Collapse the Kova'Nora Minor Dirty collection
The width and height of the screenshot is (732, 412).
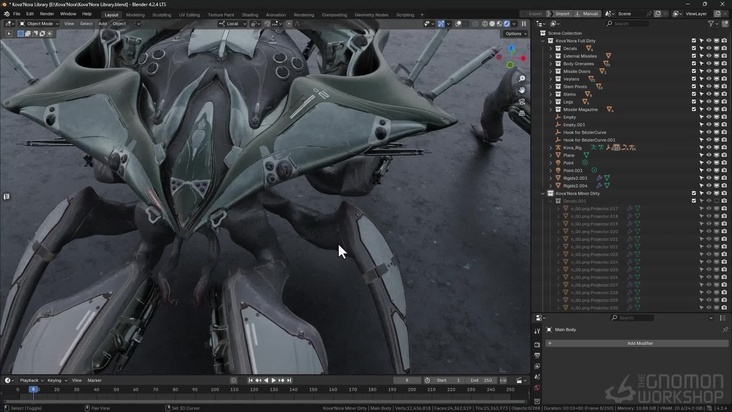point(543,193)
